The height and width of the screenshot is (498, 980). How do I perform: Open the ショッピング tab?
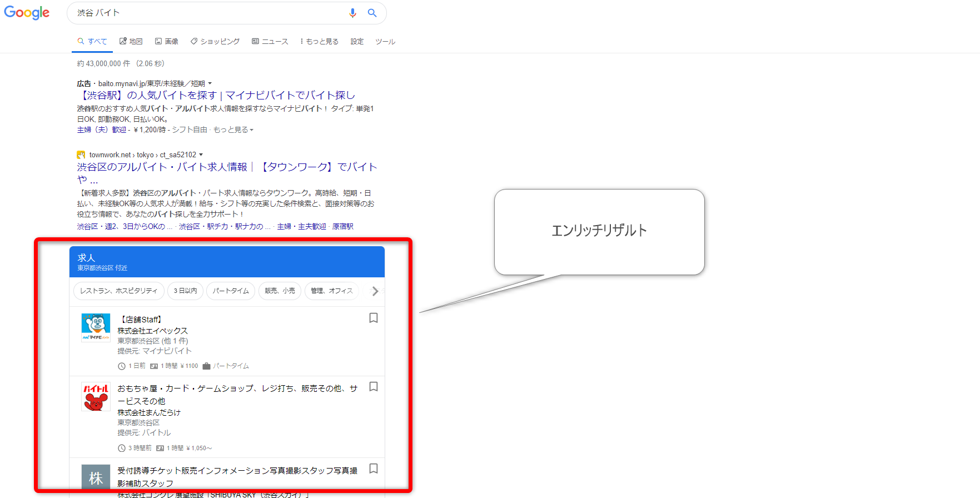(x=215, y=42)
